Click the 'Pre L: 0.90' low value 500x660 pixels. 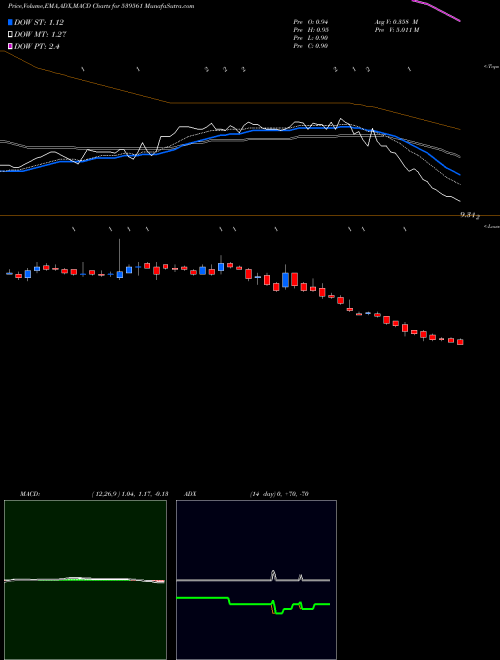[x=311, y=38]
